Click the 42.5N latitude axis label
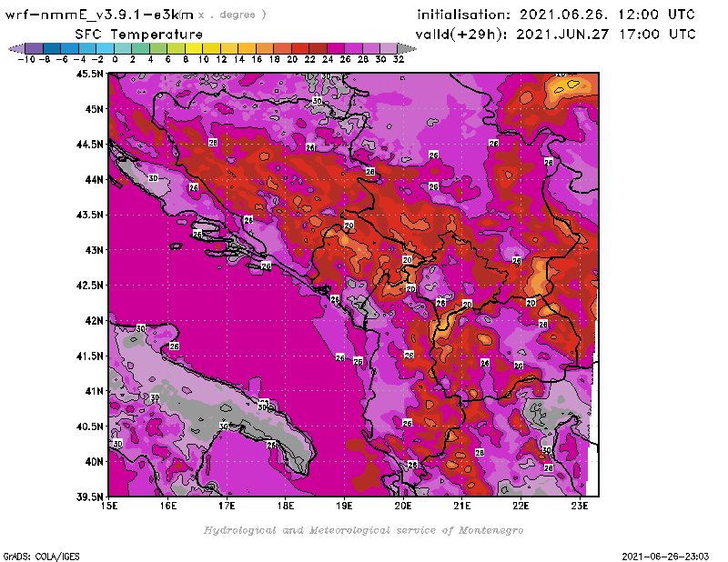The height and width of the screenshot is (562, 728). (x=89, y=286)
